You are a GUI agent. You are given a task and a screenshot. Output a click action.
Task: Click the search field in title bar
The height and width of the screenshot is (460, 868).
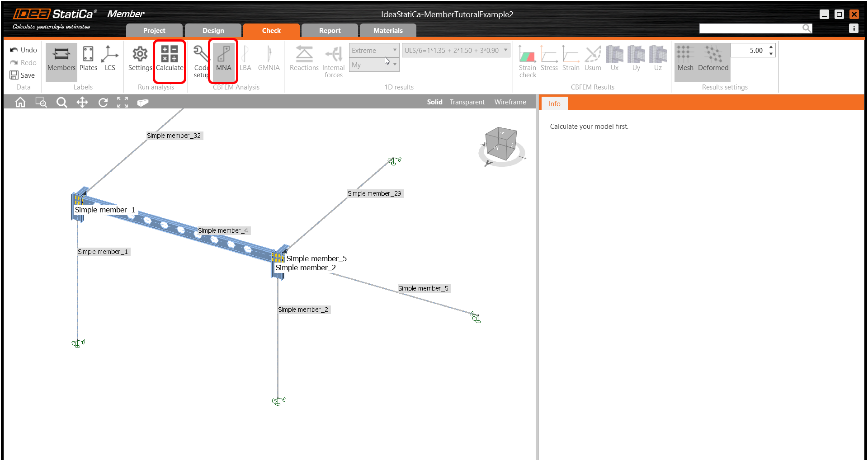click(x=750, y=28)
